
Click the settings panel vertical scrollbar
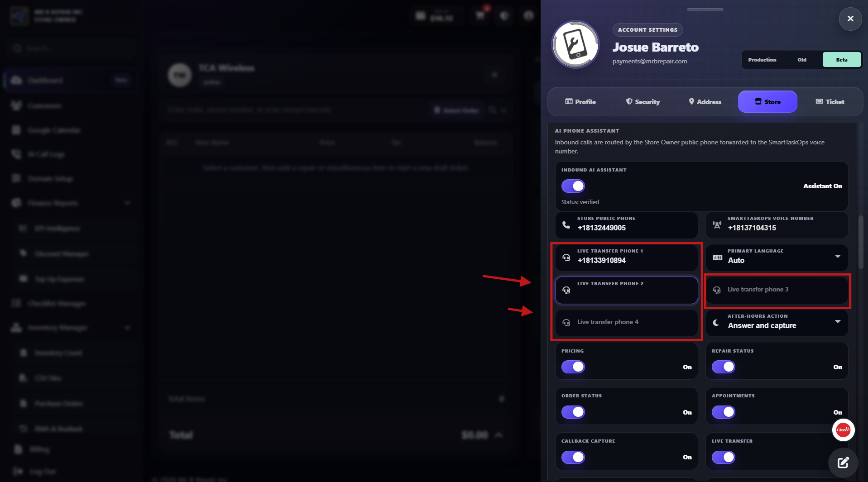861,242
